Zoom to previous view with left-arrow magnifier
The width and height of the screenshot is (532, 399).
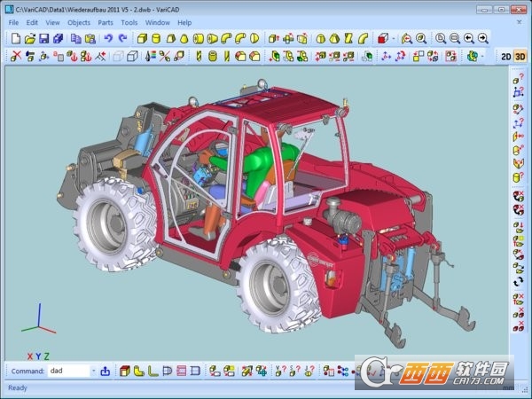pyautogui.click(x=469, y=38)
